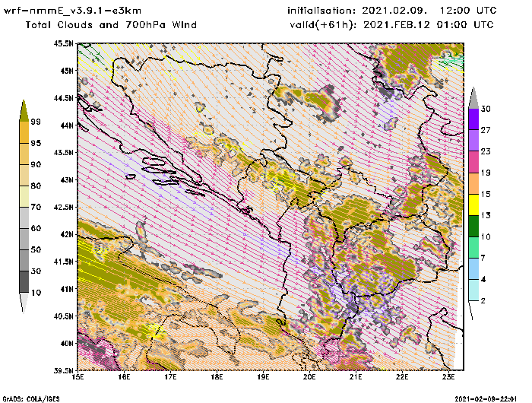Click the 39.5N latitude label
The image size is (532, 403).
[x=63, y=370]
